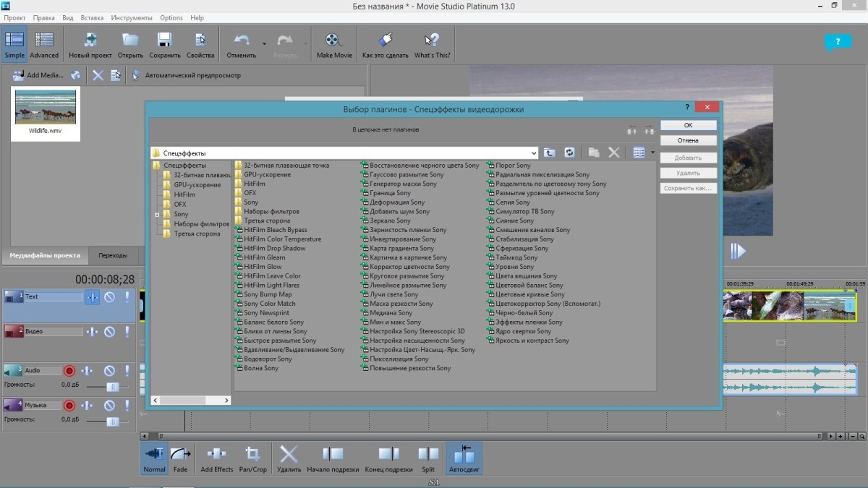Click the folder tree horizontal scrollbar
868x488 pixels.
(x=191, y=400)
